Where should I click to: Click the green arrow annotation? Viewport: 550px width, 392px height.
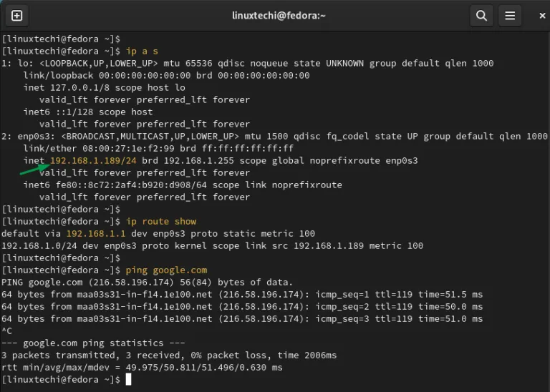click(34, 170)
